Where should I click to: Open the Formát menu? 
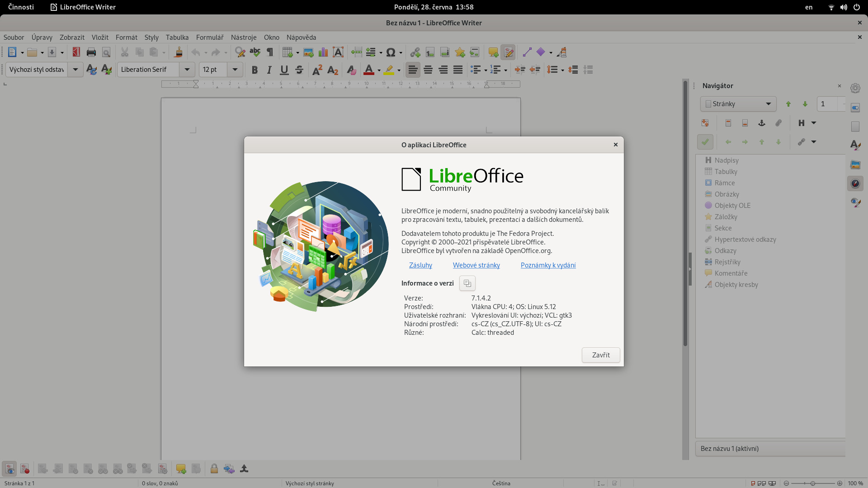tap(126, 38)
